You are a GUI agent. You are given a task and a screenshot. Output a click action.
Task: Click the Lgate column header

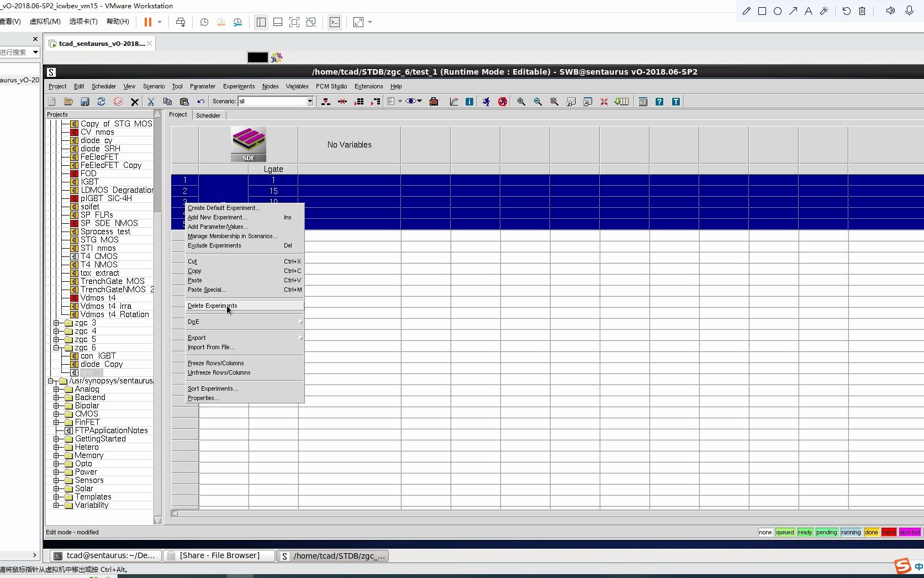click(x=273, y=169)
